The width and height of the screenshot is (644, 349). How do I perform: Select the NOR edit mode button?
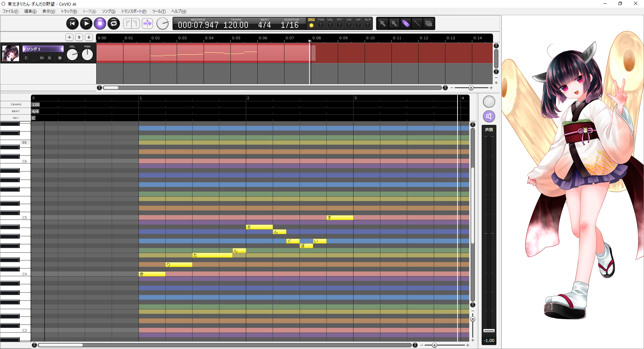pyautogui.click(x=312, y=23)
